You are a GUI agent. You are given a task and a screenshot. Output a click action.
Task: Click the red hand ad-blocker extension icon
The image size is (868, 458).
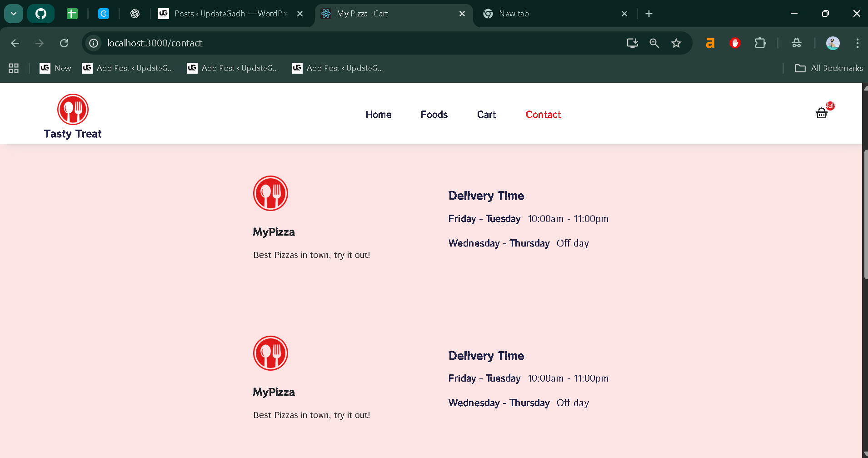point(735,43)
